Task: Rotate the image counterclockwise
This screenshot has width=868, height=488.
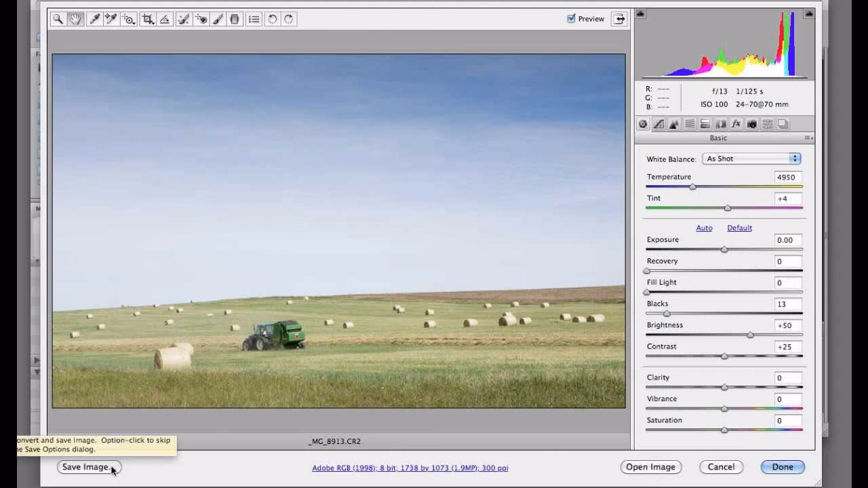Action: pos(271,19)
